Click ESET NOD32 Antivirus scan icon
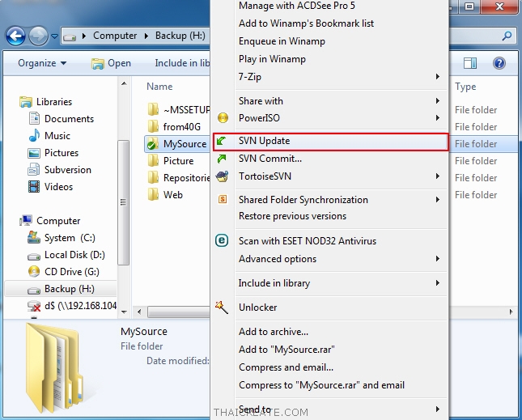The image size is (522, 420). click(x=222, y=240)
